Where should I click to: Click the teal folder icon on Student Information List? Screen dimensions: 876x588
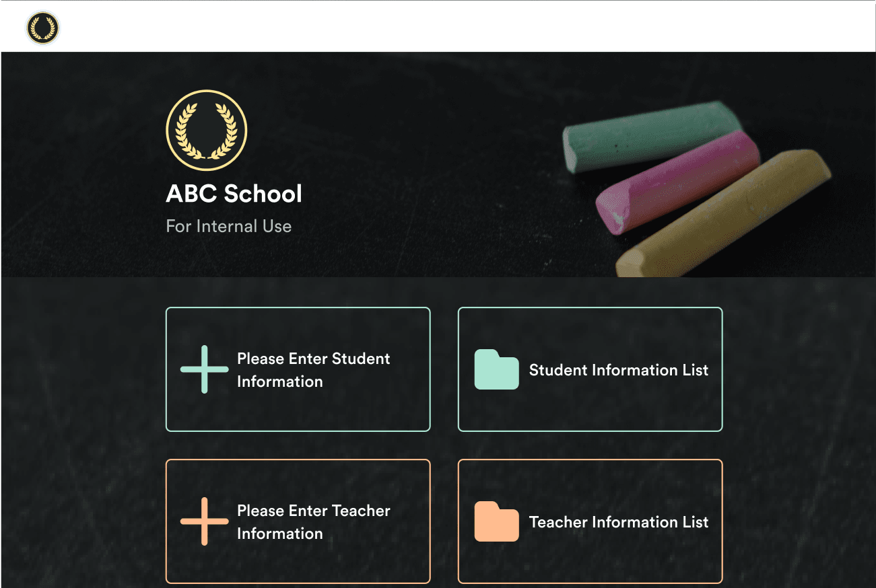(496, 369)
